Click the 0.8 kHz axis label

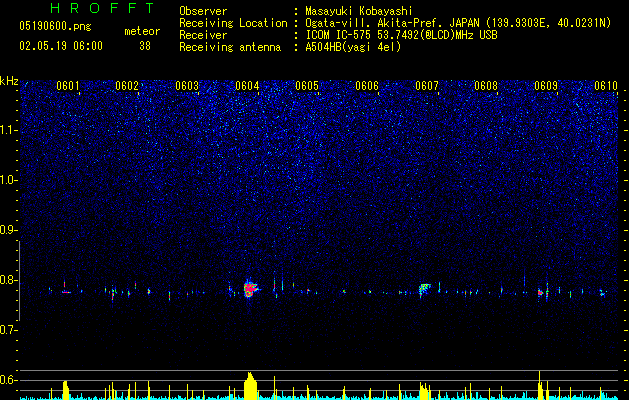coord(9,280)
